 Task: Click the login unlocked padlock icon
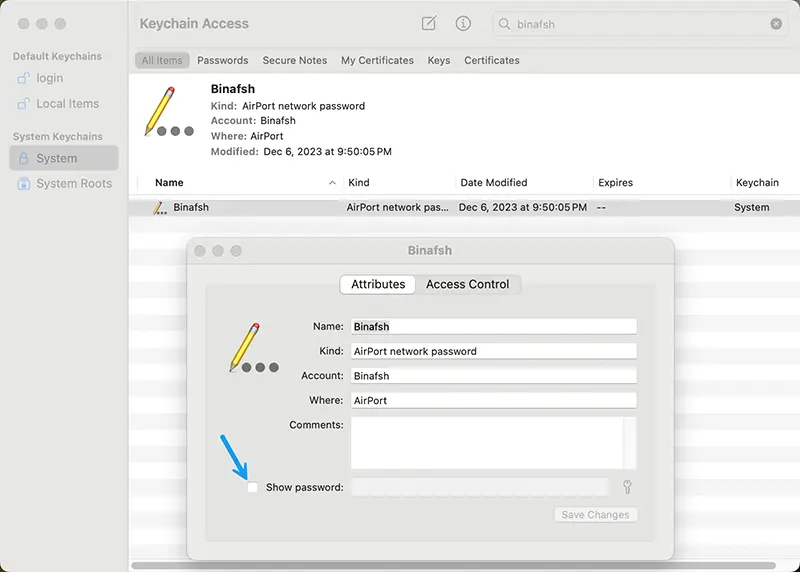[x=23, y=78]
